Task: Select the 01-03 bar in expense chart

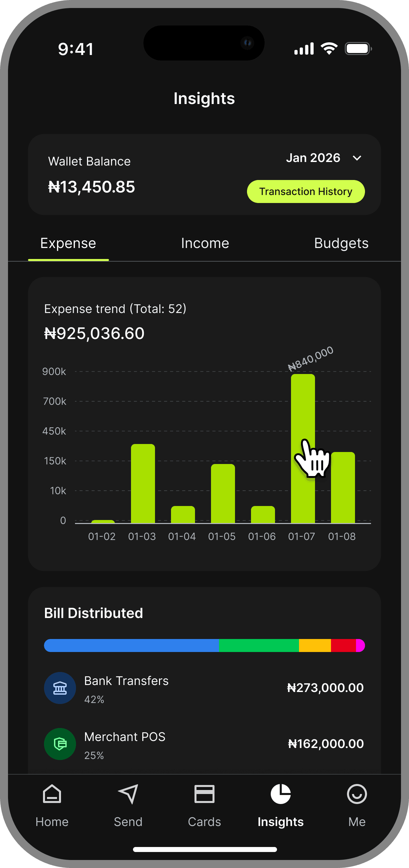Action: tap(143, 484)
